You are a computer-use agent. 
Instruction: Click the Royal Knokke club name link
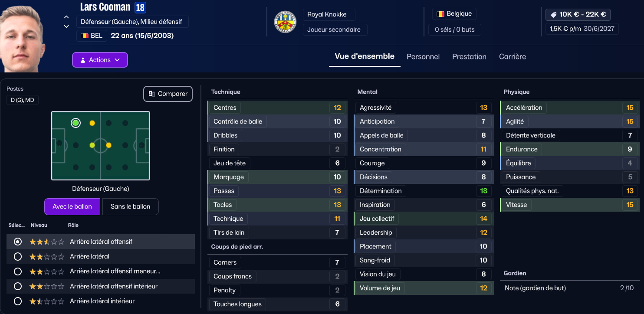(x=327, y=14)
